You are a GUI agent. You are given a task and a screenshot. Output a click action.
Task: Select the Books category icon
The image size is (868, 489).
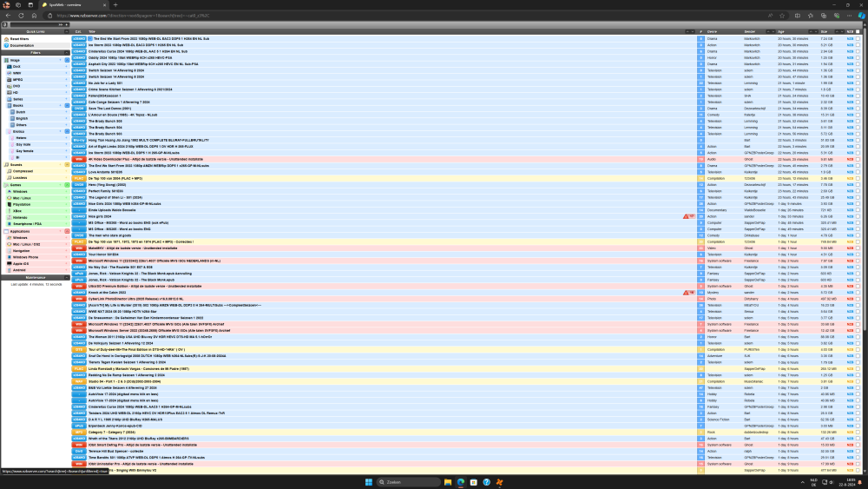(x=10, y=105)
